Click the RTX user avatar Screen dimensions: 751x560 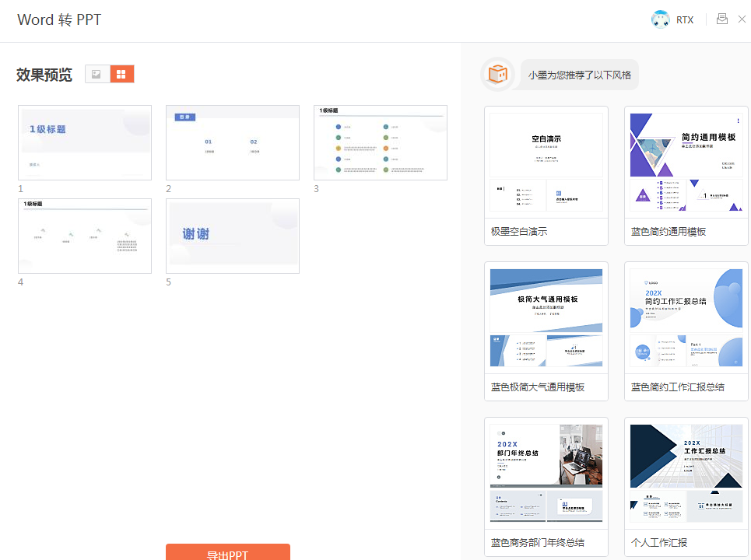pos(661,19)
